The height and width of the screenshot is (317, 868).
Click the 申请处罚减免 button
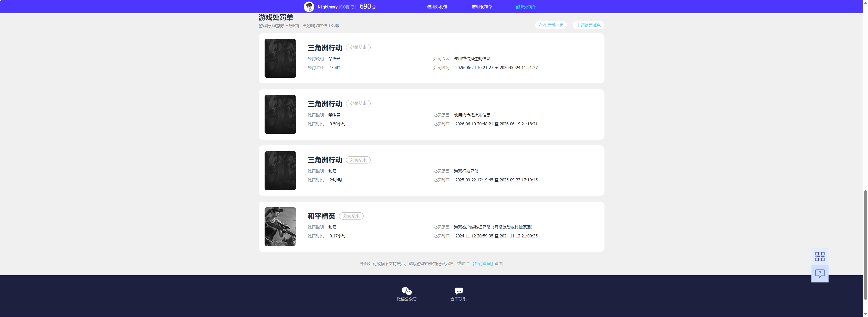588,25
